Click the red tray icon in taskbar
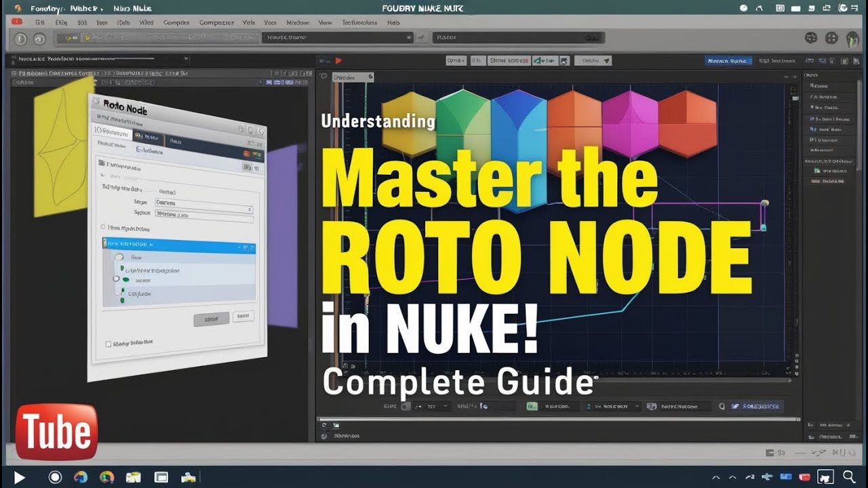This screenshot has height=488, width=868. pyautogui.click(x=806, y=477)
